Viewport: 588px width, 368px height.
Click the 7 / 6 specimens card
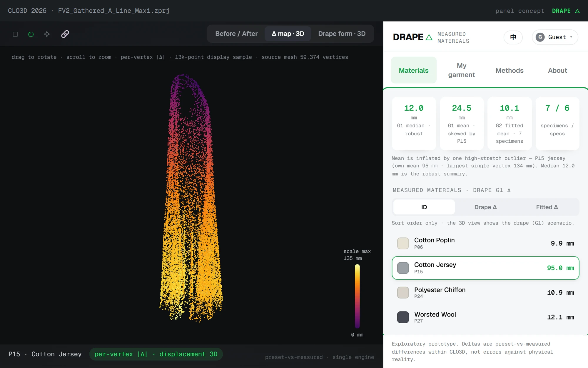[557, 124]
